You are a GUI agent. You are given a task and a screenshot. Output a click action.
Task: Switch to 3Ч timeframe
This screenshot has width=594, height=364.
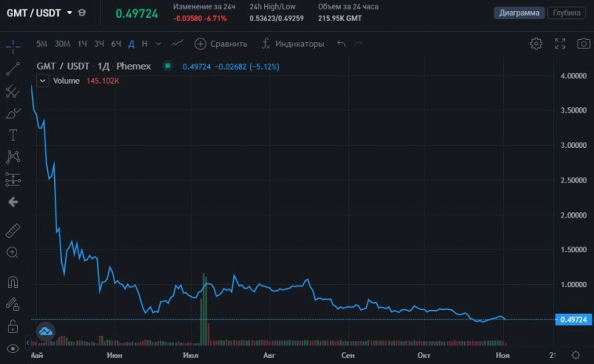pyautogui.click(x=100, y=44)
